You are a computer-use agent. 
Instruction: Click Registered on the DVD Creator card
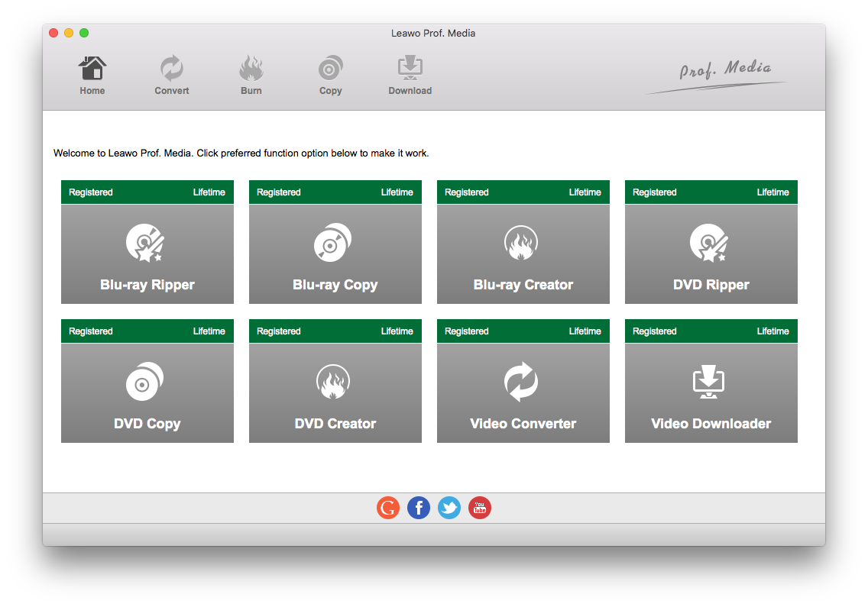click(x=278, y=331)
